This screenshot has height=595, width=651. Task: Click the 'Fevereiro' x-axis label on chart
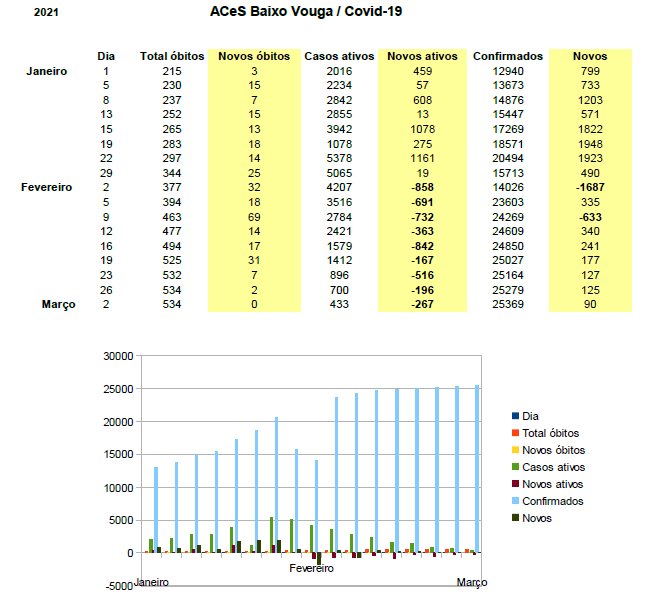pos(311,568)
